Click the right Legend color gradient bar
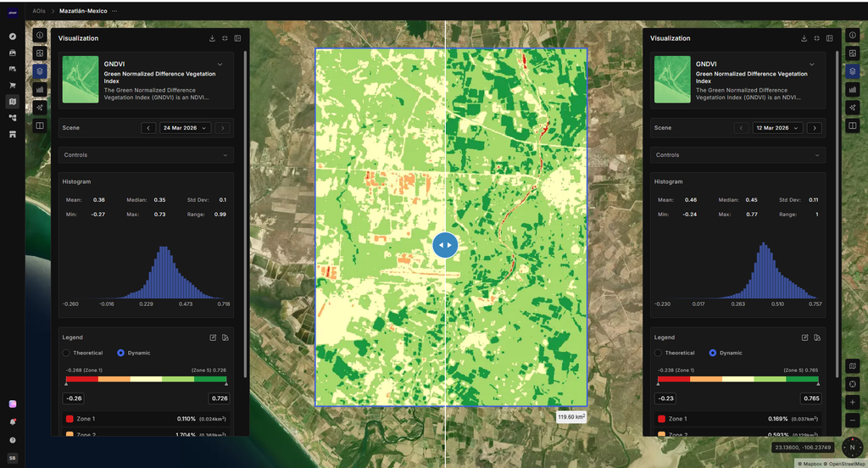The height and width of the screenshot is (468, 868). pyautogui.click(x=738, y=379)
